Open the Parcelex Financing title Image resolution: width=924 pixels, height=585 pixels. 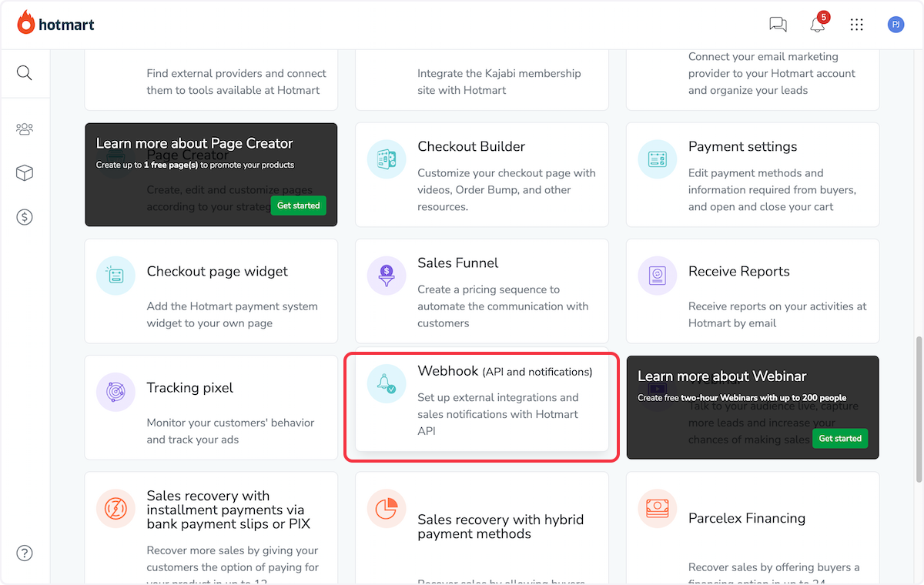pyautogui.click(x=747, y=518)
